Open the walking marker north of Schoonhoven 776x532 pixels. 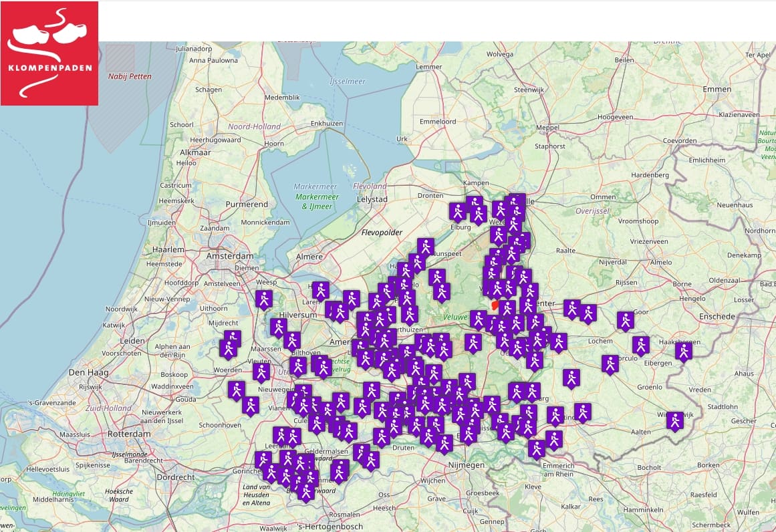pos(251,405)
